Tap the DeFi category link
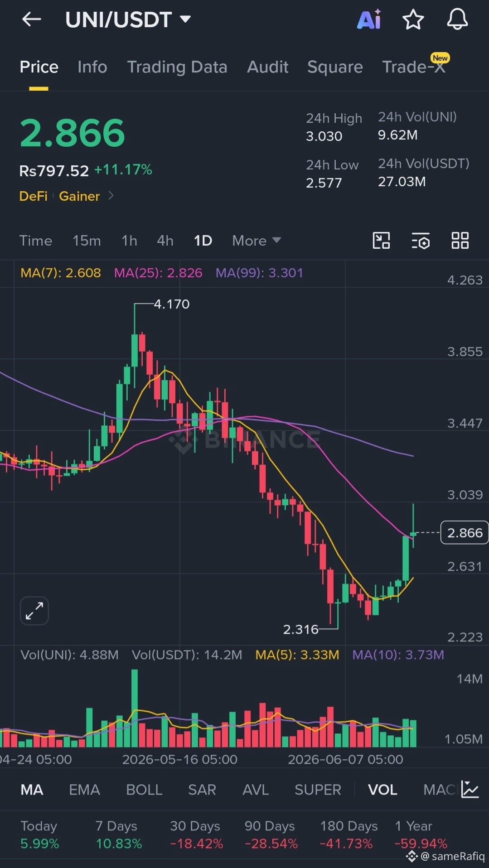Screen dimensions: 489x868 34,196
